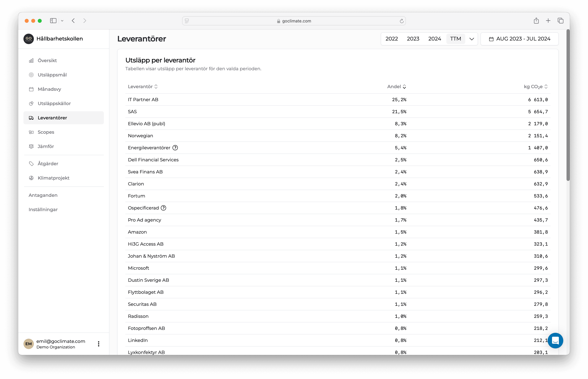Expand the Safari sidebar options chevron

[62, 21]
